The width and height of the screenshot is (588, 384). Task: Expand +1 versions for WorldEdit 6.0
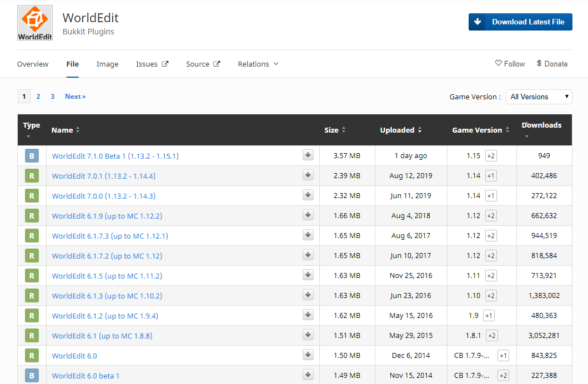click(x=503, y=356)
